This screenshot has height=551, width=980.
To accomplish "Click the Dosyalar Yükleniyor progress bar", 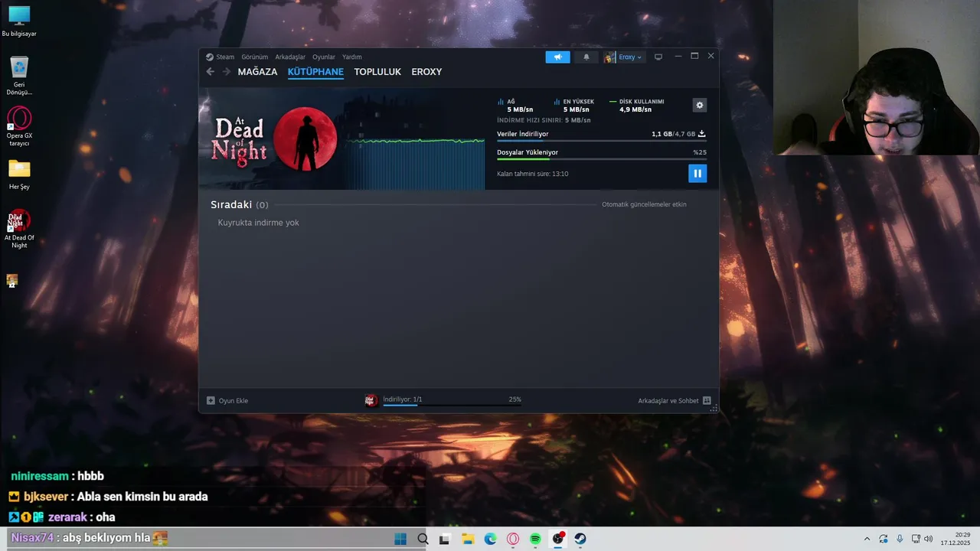I will [x=601, y=159].
